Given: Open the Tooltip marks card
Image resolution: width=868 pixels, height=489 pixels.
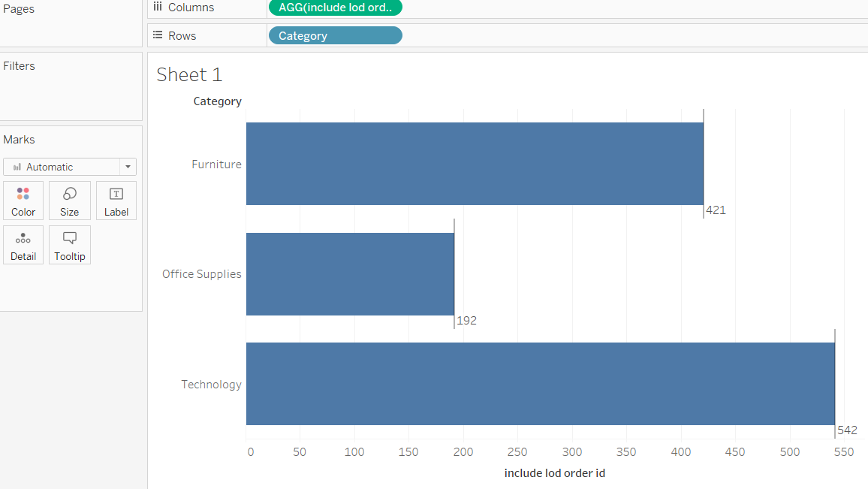Looking at the screenshot, I should [x=70, y=245].
